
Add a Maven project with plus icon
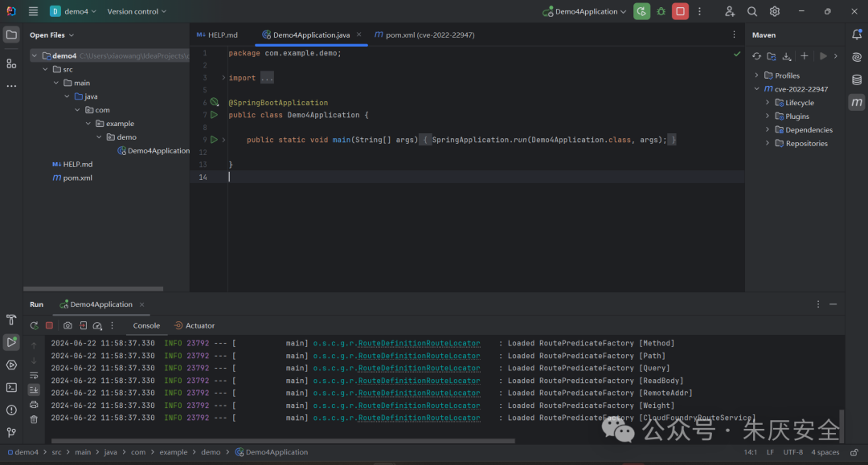[x=805, y=56]
